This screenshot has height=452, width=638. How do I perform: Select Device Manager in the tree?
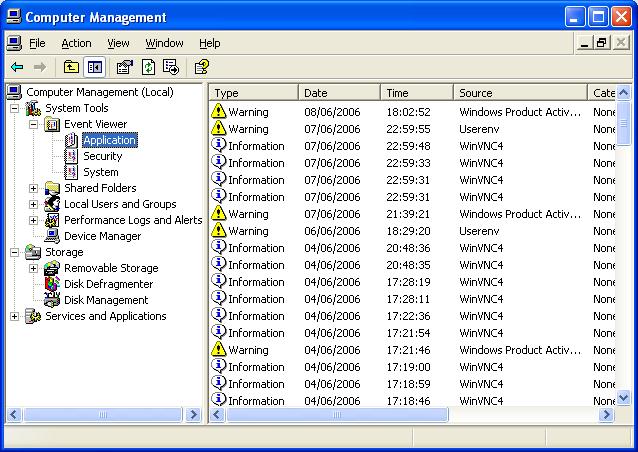102,236
